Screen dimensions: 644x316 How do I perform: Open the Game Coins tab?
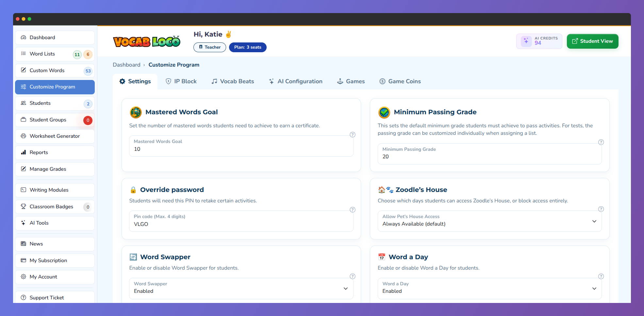(x=400, y=81)
